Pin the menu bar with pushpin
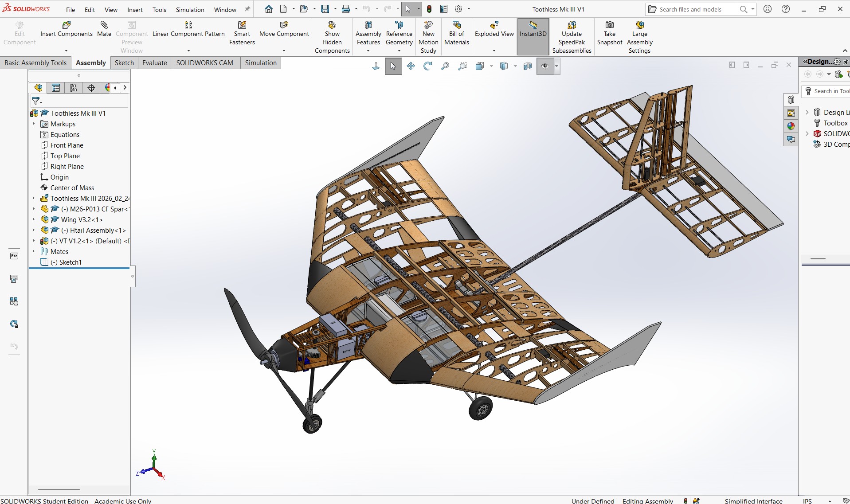This screenshot has height=504, width=850. pyautogui.click(x=247, y=9)
